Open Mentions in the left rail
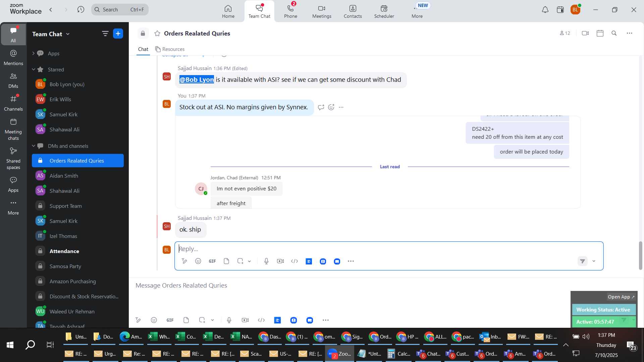This screenshot has width=644, height=362. 13,57
